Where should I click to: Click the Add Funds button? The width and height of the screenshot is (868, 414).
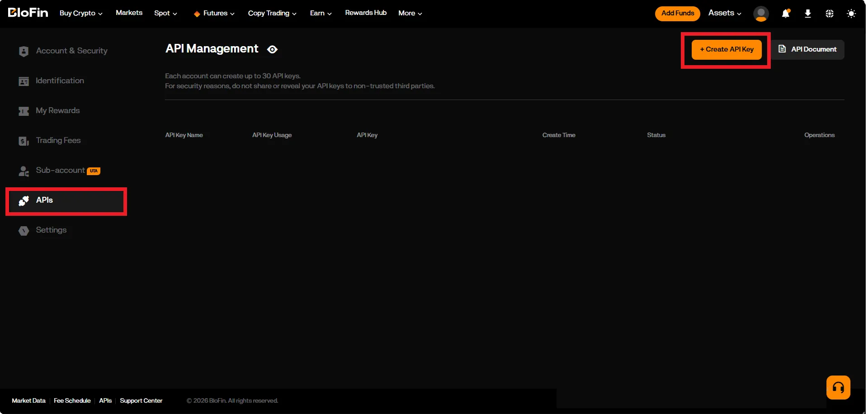(677, 14)
